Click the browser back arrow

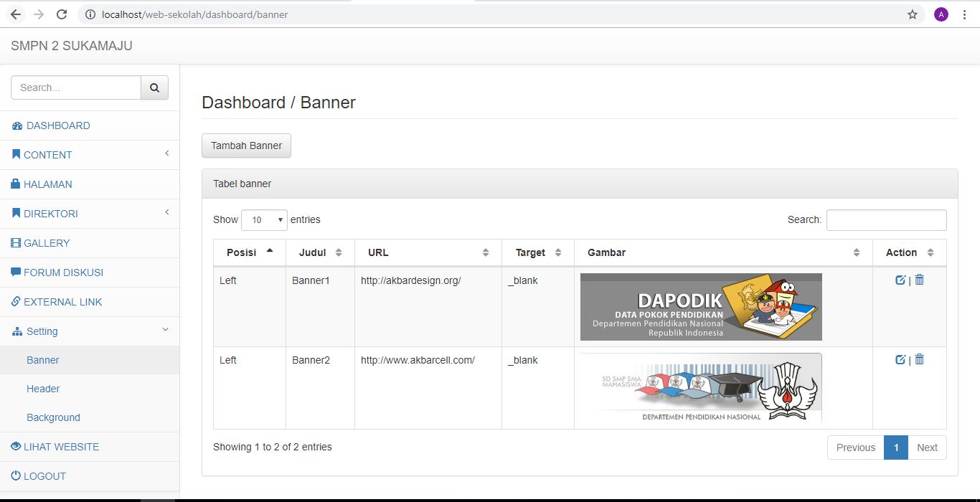[x=16, y=14]
